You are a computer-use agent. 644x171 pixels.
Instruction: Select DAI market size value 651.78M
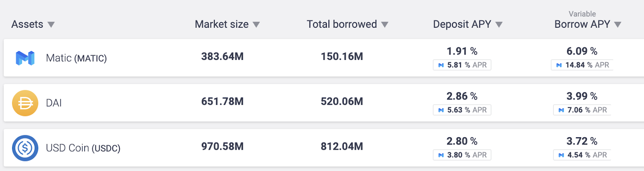223,102
